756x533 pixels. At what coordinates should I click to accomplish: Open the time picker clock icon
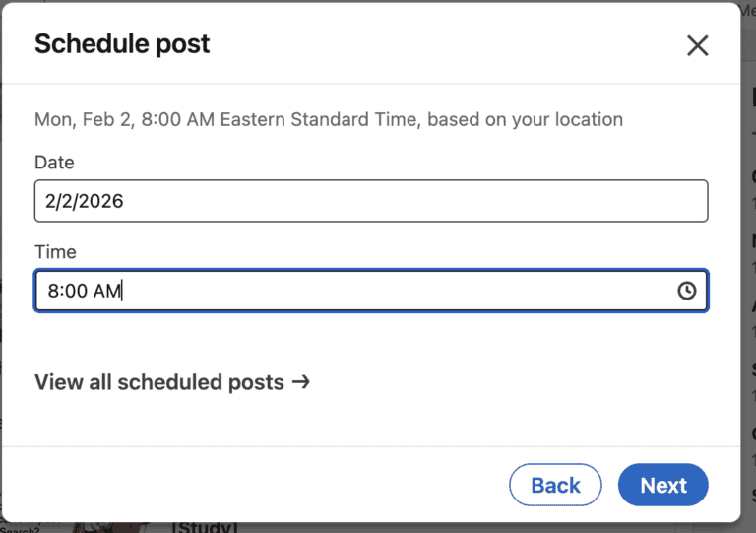pos(687,291)
